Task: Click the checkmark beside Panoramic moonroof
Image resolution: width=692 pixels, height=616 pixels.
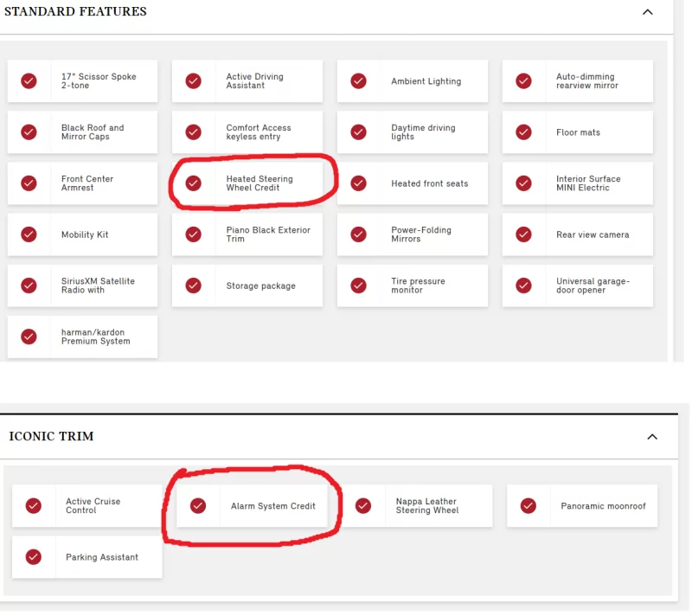Action: pos(528,505)
